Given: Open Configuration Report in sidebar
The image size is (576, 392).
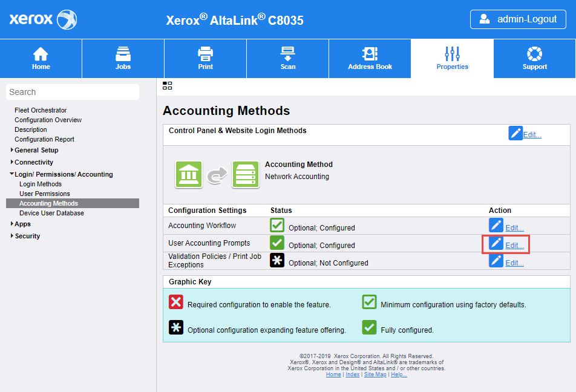Looking at the screenshot, I should point(44,140).
